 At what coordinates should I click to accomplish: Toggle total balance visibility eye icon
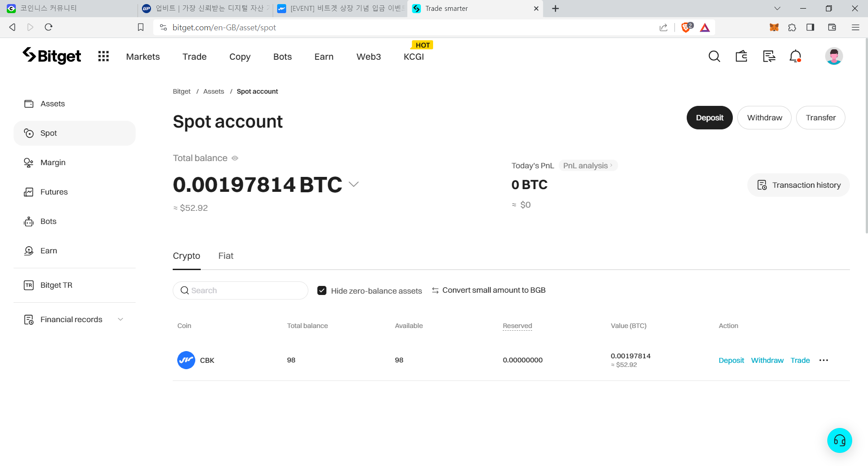tap(235, 158)
